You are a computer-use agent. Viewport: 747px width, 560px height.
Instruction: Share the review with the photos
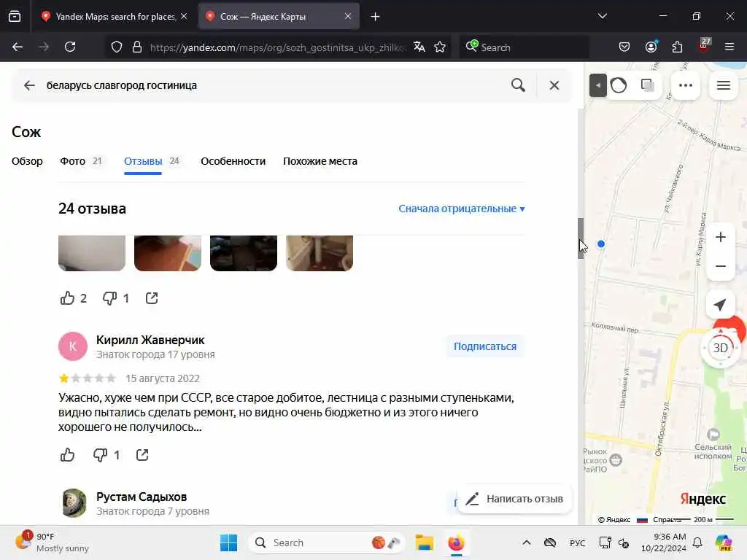[x=152, y=298]
